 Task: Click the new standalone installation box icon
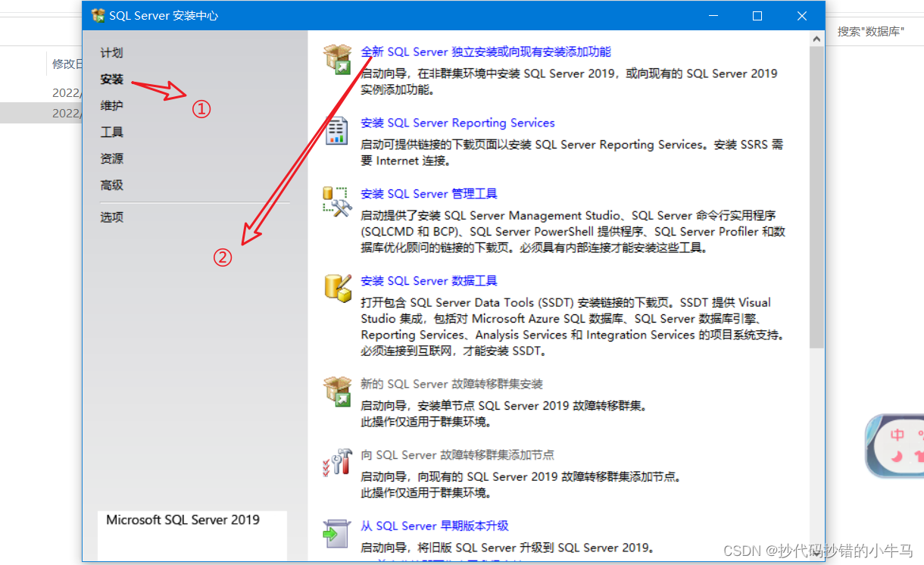337,58
